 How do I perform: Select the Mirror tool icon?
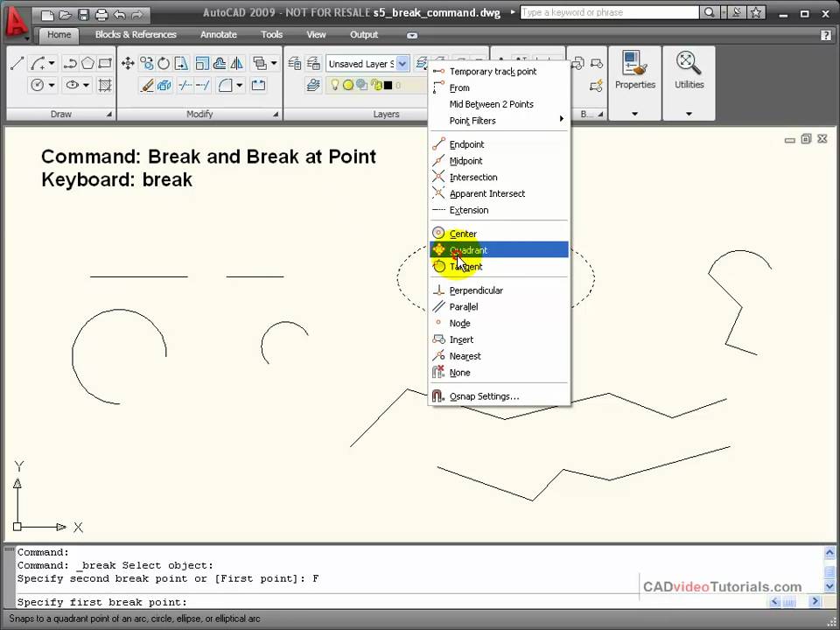point(236,64)
